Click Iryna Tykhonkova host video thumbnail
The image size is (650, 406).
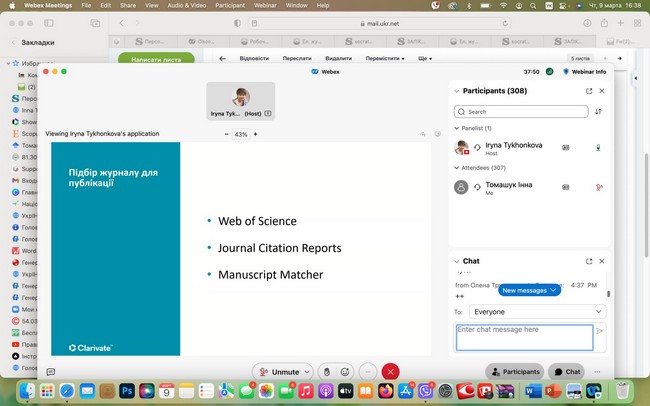[241, 101]
